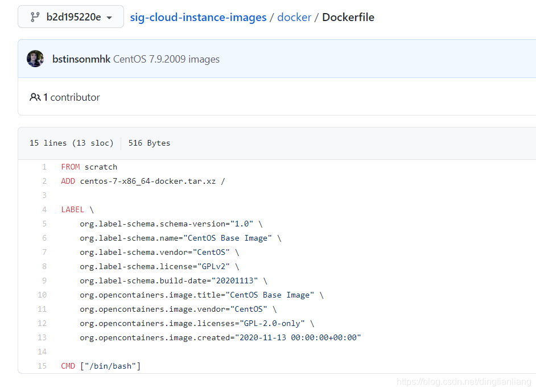Select line number 13
This screenshot has height=392, width=536.
click(x=42, y=337)
